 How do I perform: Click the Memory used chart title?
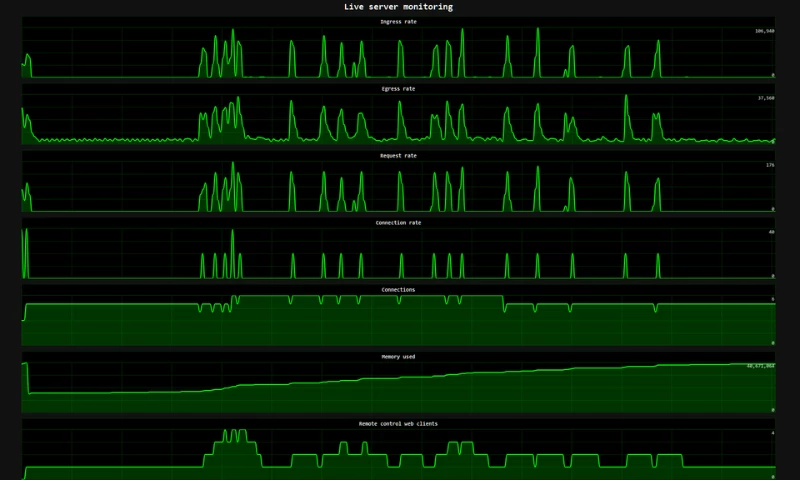click(398, 357)
